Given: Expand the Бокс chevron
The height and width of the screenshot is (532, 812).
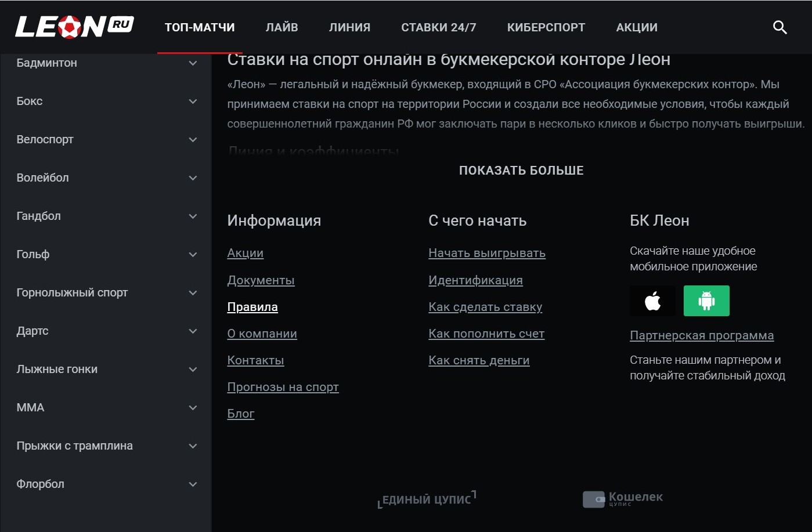Looking at the screenshot, I should pos(193,102).
